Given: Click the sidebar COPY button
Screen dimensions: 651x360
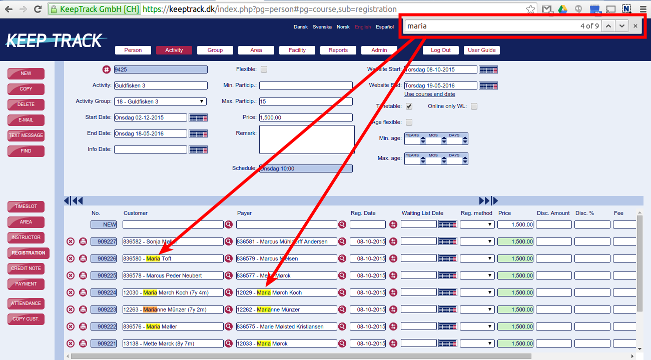Looking at the screenshot, I should point(26,89).
